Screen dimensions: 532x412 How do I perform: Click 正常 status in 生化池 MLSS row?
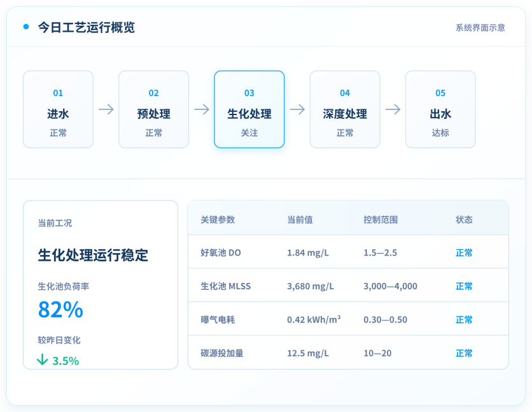coord(464,286)
